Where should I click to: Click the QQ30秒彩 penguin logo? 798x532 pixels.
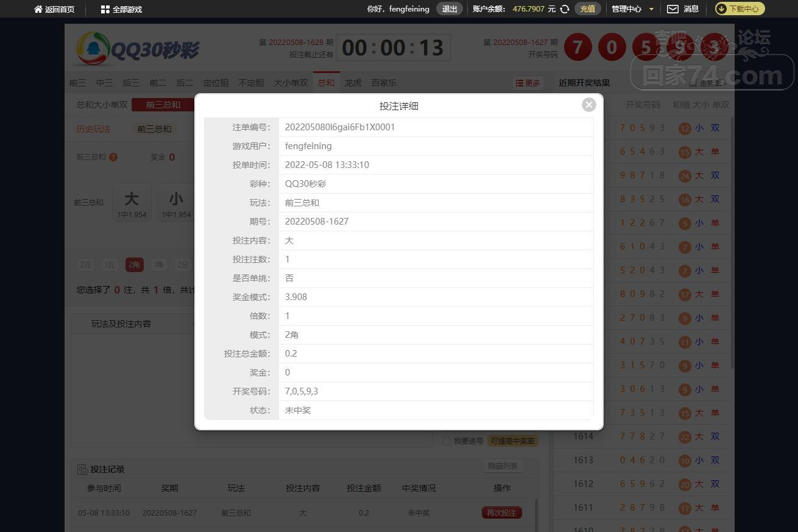pyautogui.click(x=93, y=48)
